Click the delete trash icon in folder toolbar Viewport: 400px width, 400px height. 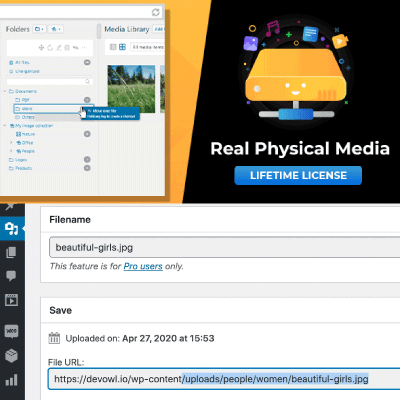click(x=67, y=48)
